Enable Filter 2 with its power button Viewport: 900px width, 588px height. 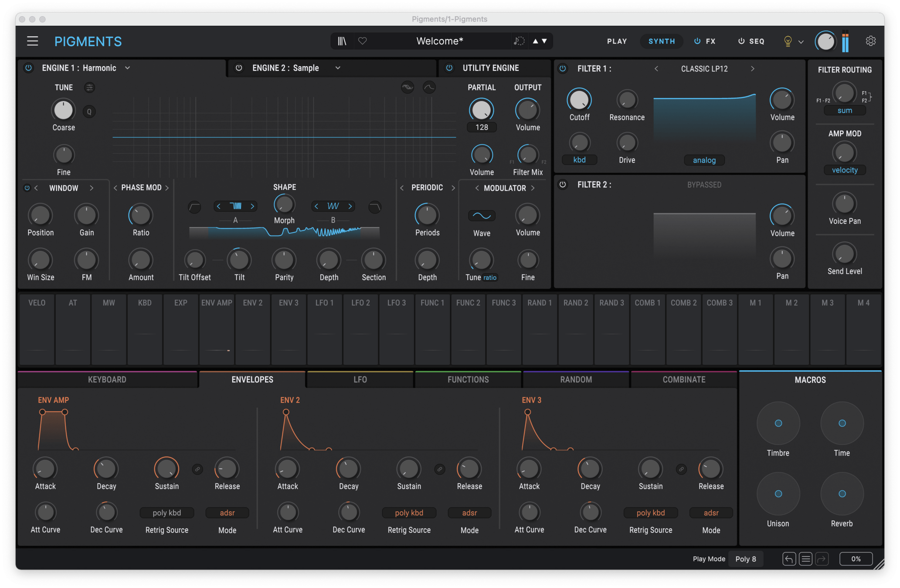pos(563,185)
